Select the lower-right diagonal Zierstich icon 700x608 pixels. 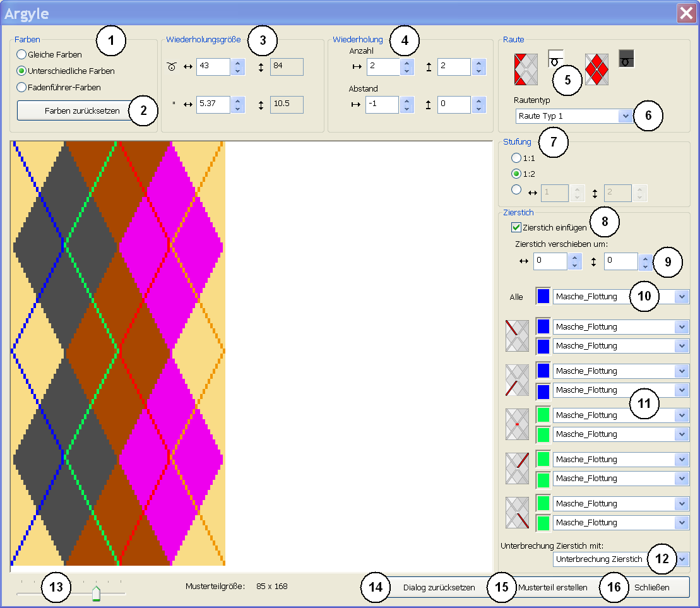click(517, 513)
